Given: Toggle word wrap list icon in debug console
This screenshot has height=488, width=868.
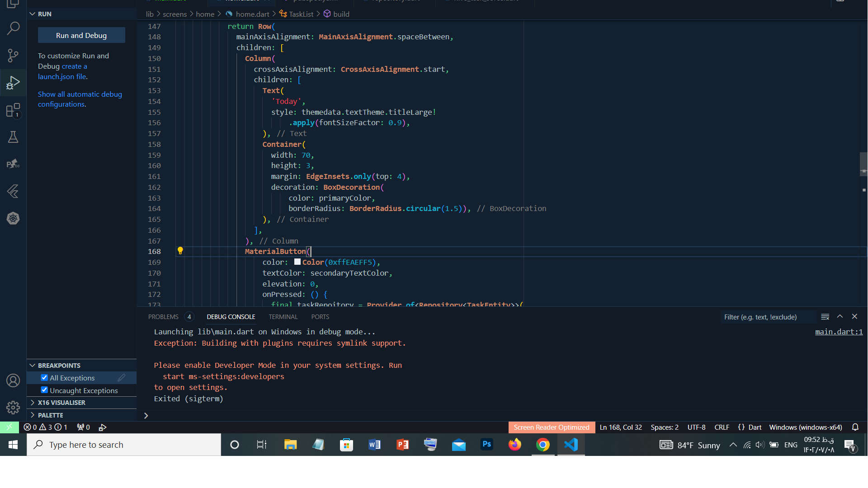Looking at the screenshot, I should (x=825, y=317).
